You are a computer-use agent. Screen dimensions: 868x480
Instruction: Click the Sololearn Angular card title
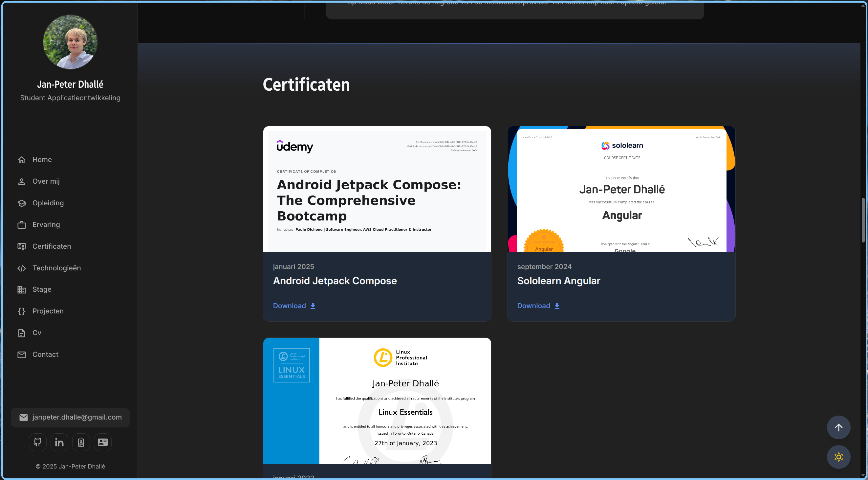tap(559, 281)
